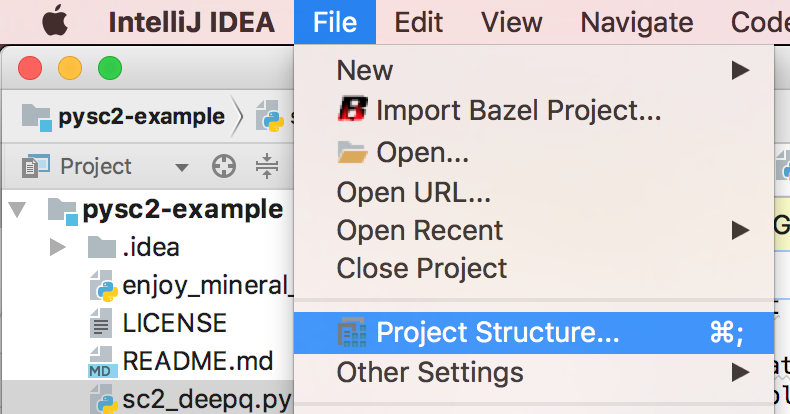The width and height of the screenshot is (790, 414).
Task: Click the collapse all icon in Project panel
Action: coord(265,166)
